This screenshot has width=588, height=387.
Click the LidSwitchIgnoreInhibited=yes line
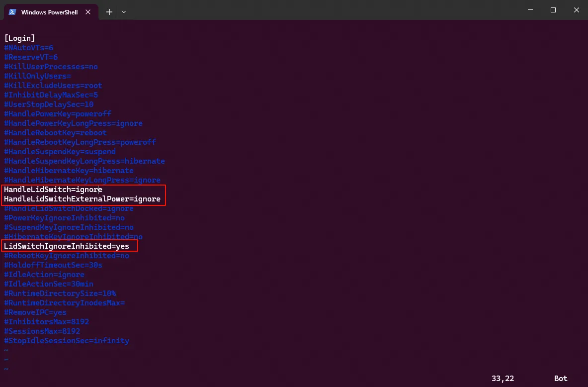67,246
